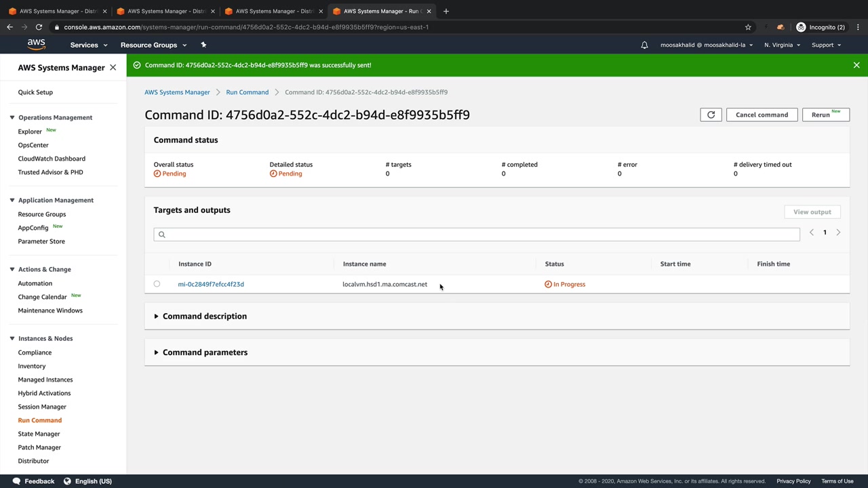The width and height of the screenshot is (868, 488).
Task: Open the Resource Groups dropdown
Action: tap(153, 45)
